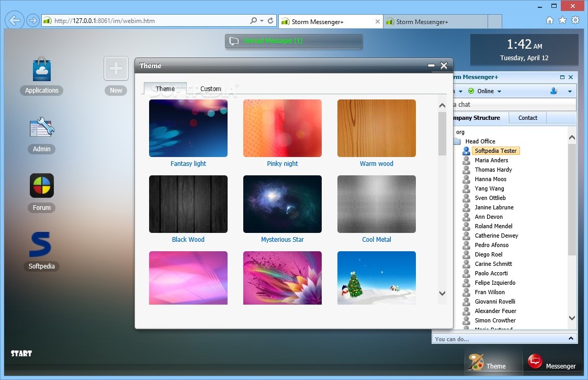The width and height of the screenshot is (588, 380).
Task: Close the Theme dialog
Action: coord(444,65)
